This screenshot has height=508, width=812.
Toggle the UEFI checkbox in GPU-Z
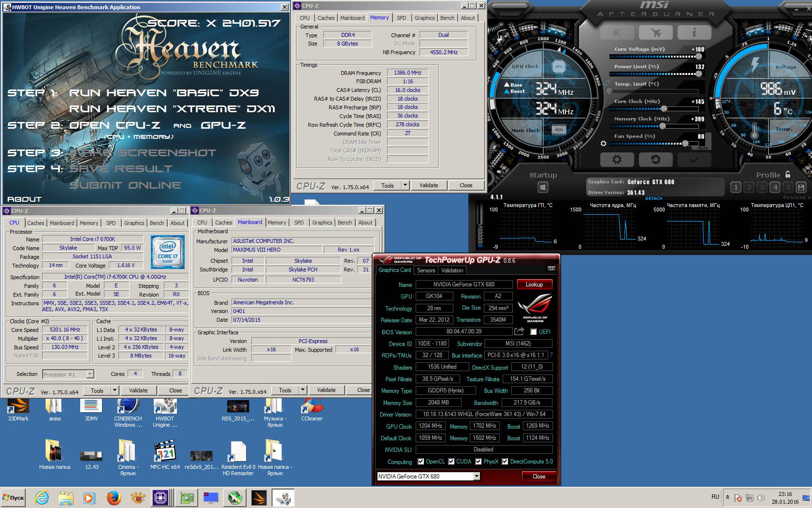click(533, 332)
